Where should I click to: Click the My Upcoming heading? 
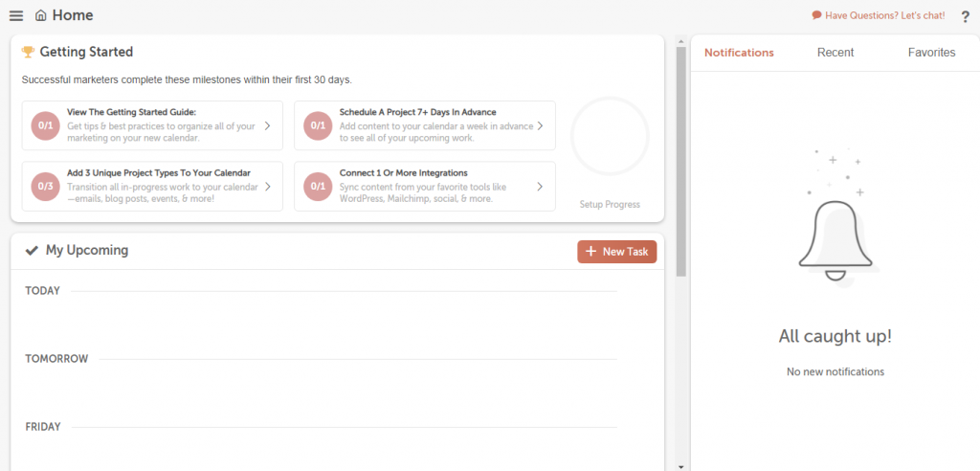[x=87, y=250]
